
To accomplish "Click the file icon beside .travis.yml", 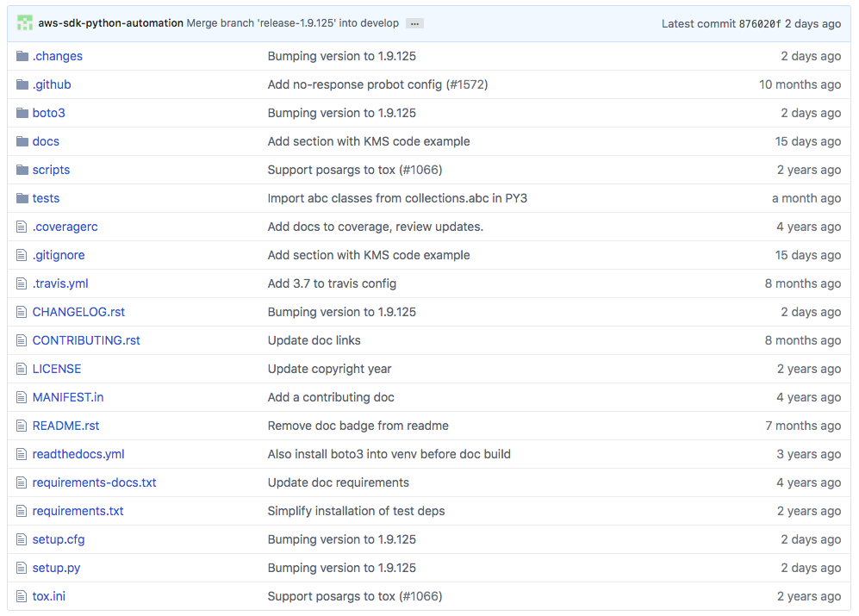I will point(22,283).
